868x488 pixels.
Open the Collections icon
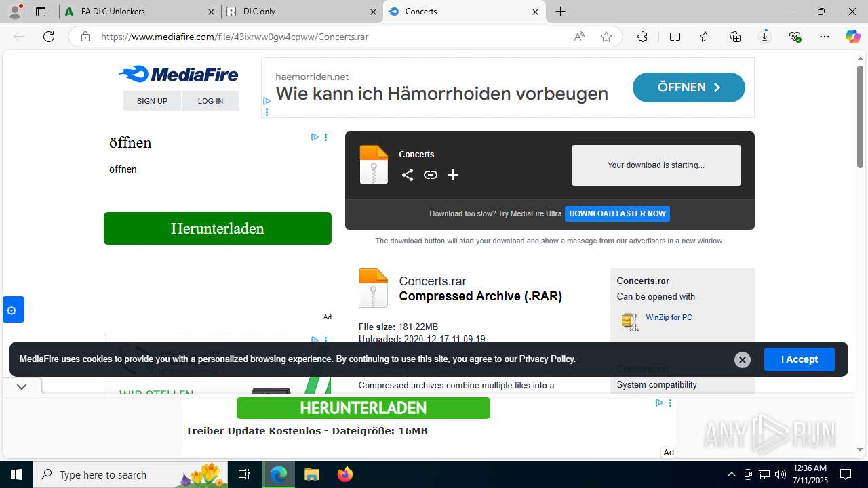(735, 37)
